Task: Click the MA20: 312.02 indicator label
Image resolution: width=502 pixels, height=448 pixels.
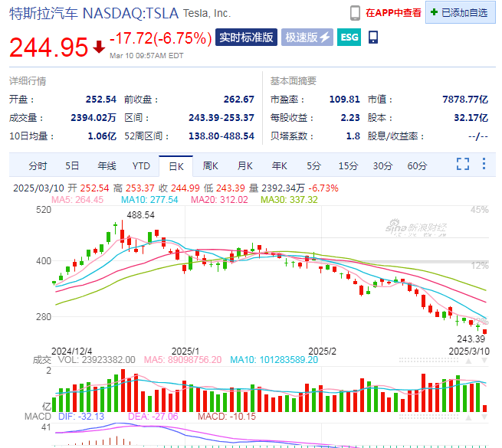Action: pyautogui.click(x=219, y=200)
